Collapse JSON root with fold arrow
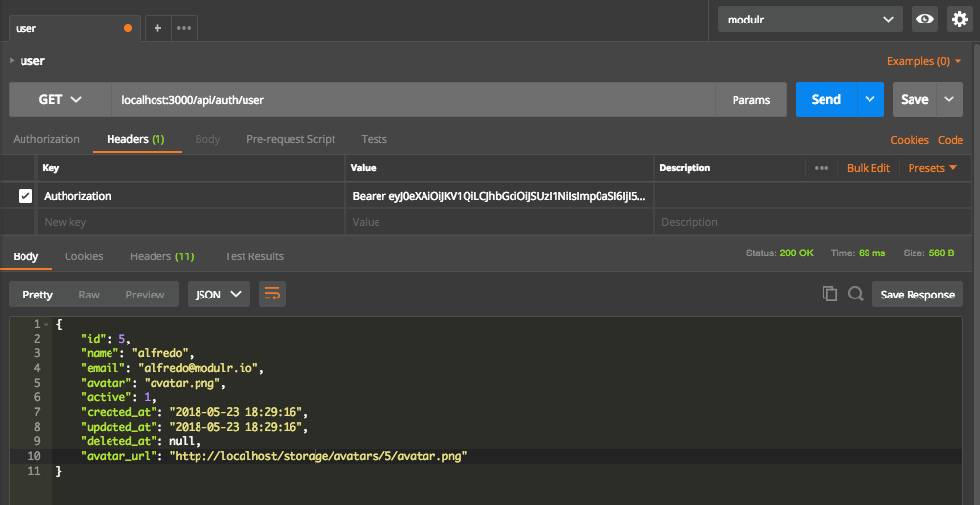 tap(46, 324)
